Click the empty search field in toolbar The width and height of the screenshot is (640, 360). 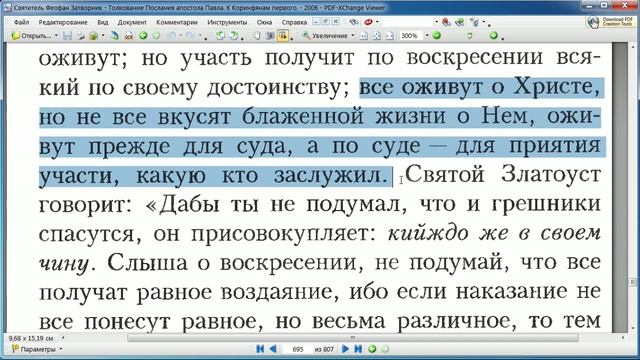click(407, 22)
